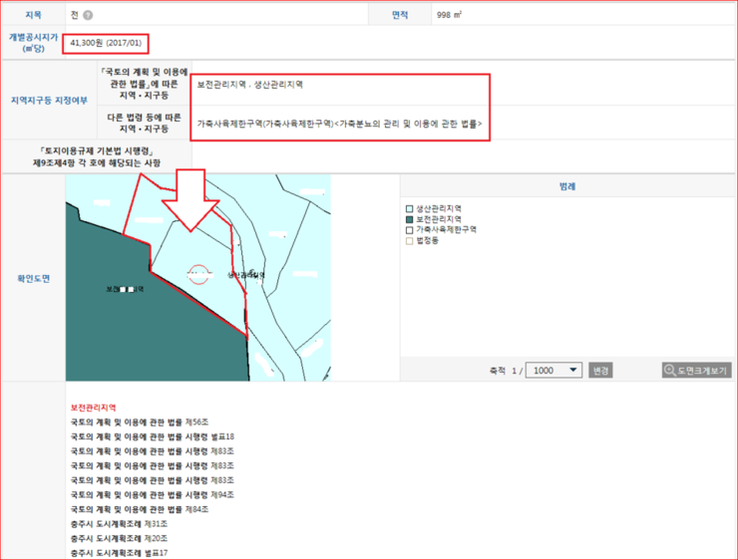Click the 보전관리지역 , 생산관리지역 zoning text

click(x=250, y=85)
